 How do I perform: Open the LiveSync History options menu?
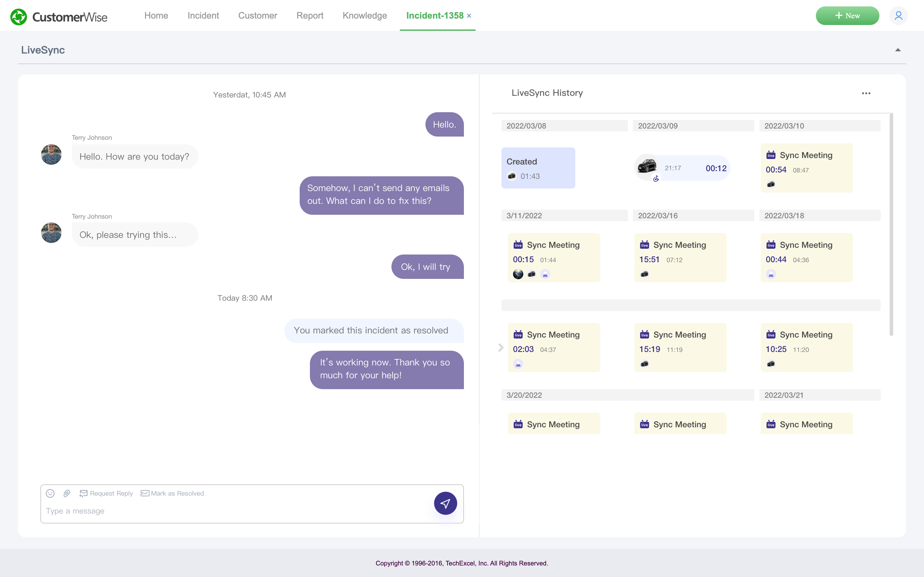(866, 94)
